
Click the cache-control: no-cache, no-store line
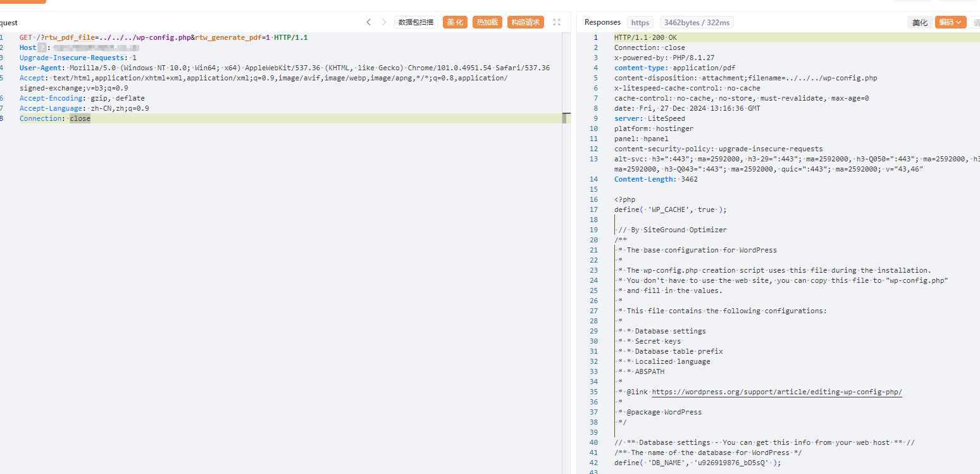coord(741,98)
